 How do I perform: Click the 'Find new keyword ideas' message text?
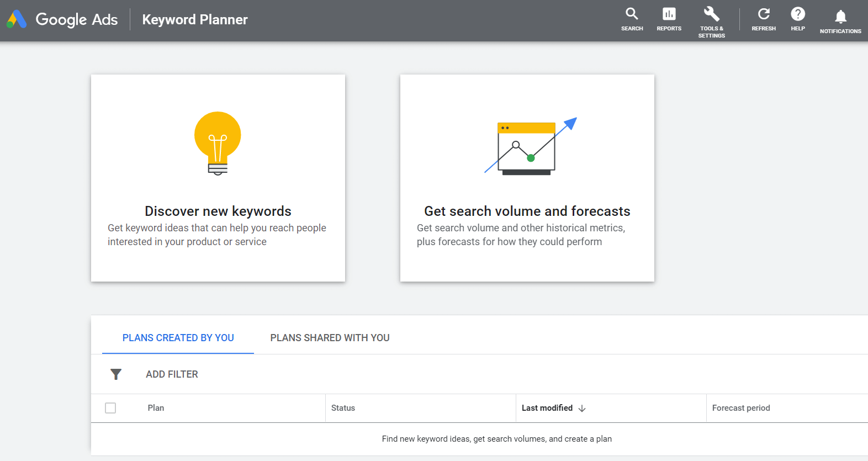(497, 439)
